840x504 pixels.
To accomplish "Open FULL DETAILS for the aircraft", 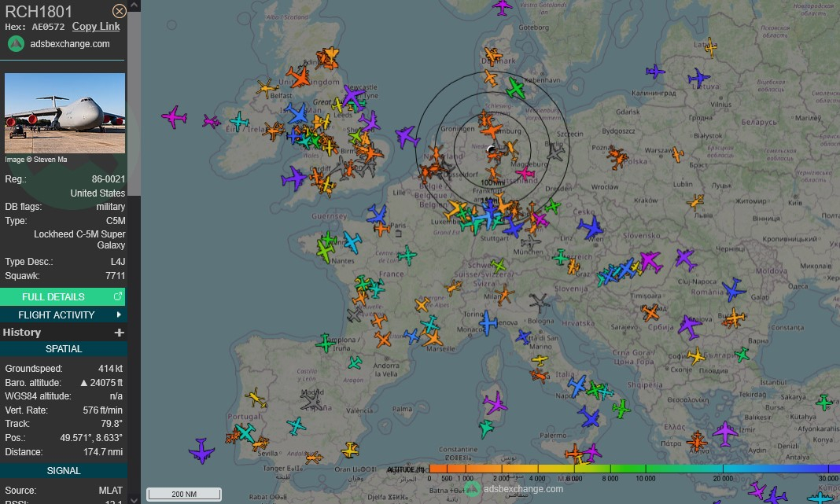I will (63, 296).
